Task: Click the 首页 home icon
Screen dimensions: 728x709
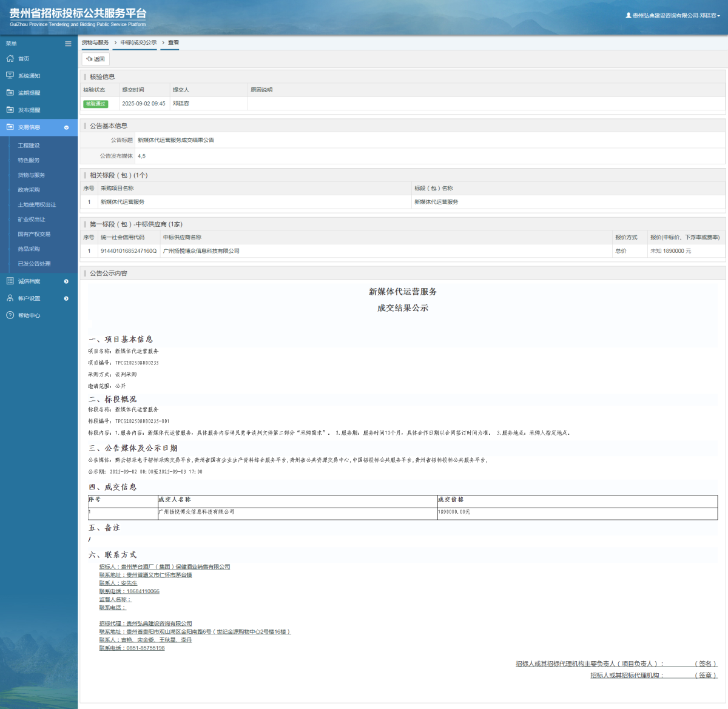Action: pos(10,59)
